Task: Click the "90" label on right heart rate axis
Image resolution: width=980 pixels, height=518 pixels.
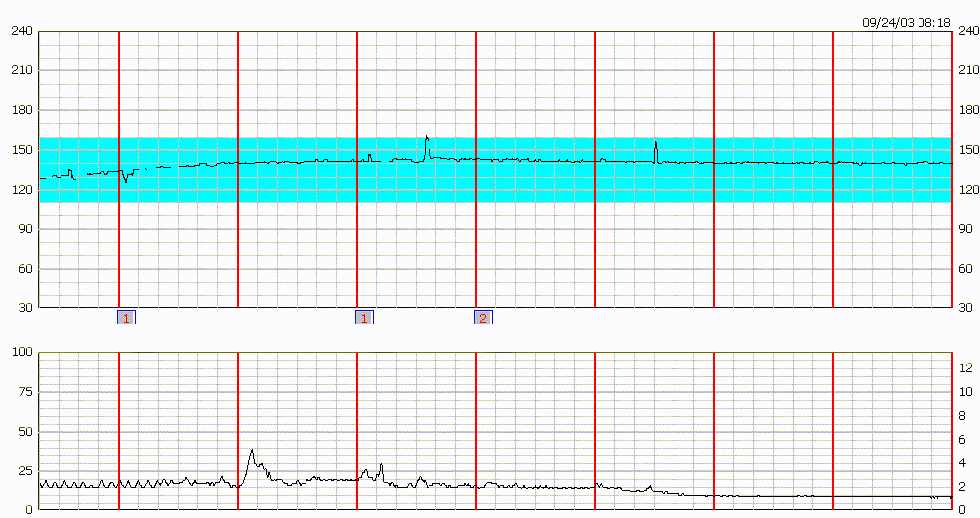Action: [x=965, y=229]
